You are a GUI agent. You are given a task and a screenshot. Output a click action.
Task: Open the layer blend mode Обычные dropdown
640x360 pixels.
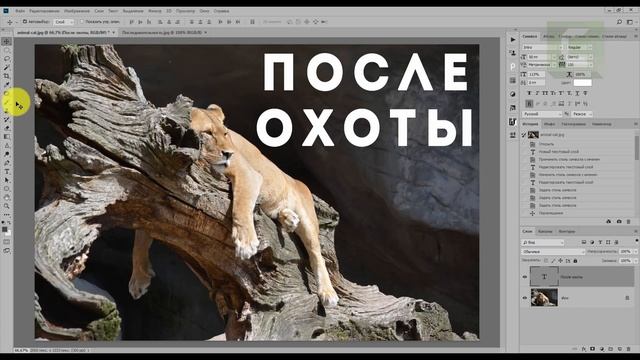(x=553, y=252)
